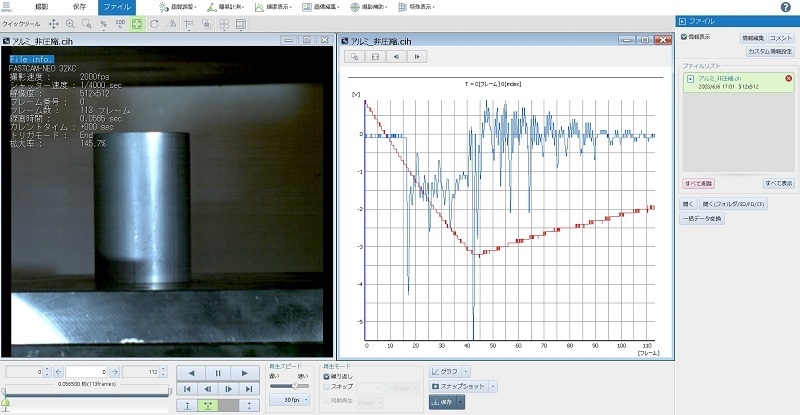
Task: Click the rotate image icon
Action: (154, 23)
